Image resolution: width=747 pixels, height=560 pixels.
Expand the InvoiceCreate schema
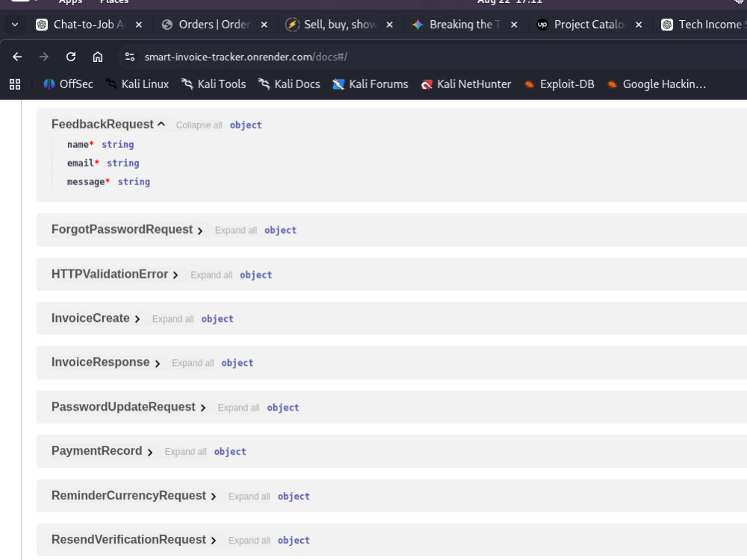137,319
